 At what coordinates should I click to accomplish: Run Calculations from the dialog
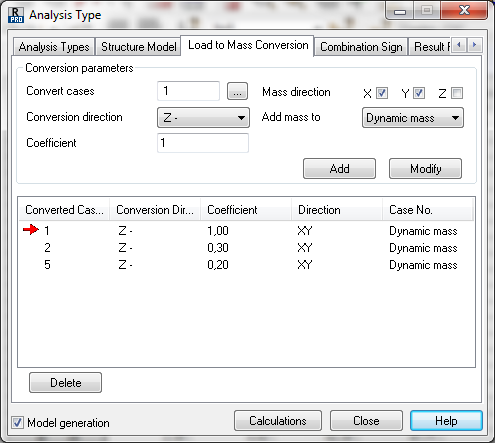pyautogui.click(x=278, y=421)
